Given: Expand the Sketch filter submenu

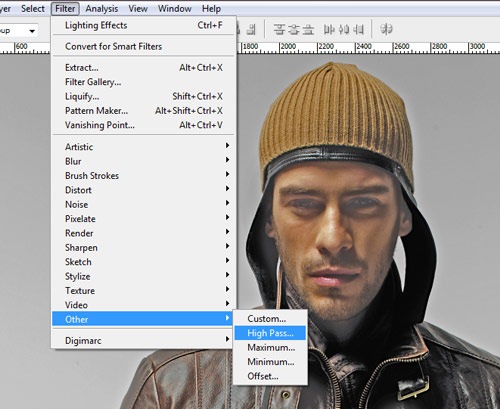Looking at the screenshot, I should pyautogui.click(x=143, y=262).
